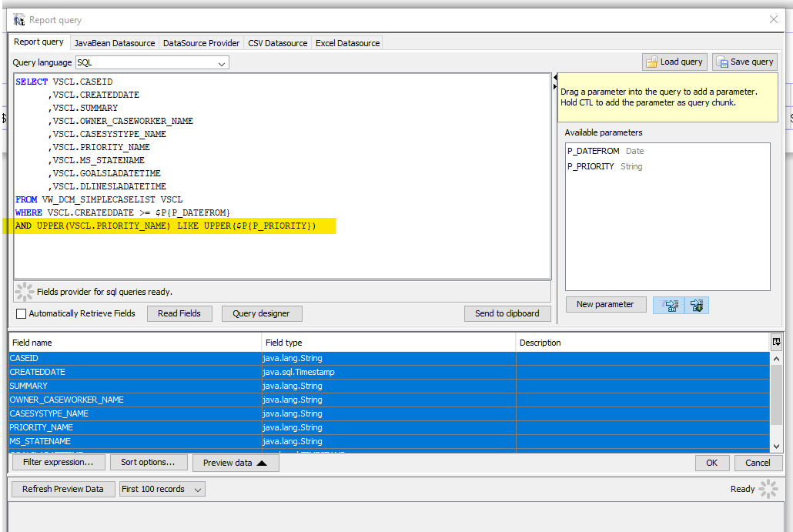
Task: Open the Filter expression dialog
Action: click(59, 462)
